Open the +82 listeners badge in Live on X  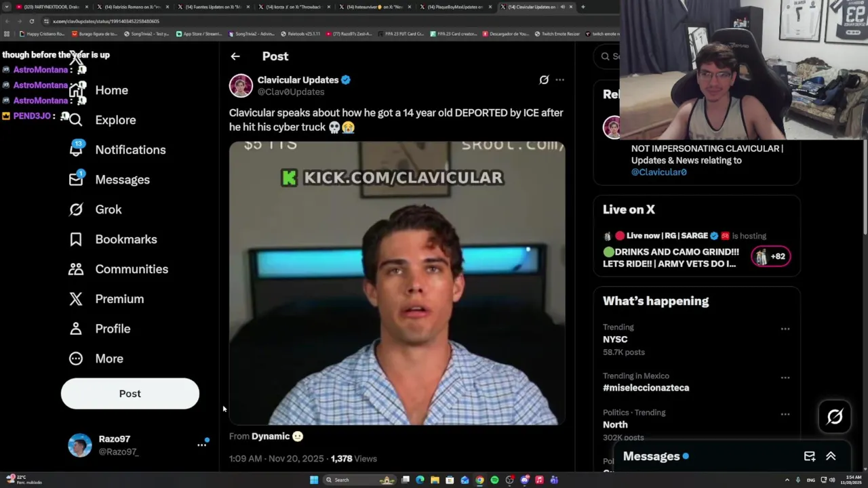pyautogui.click(x=771, y=256)
